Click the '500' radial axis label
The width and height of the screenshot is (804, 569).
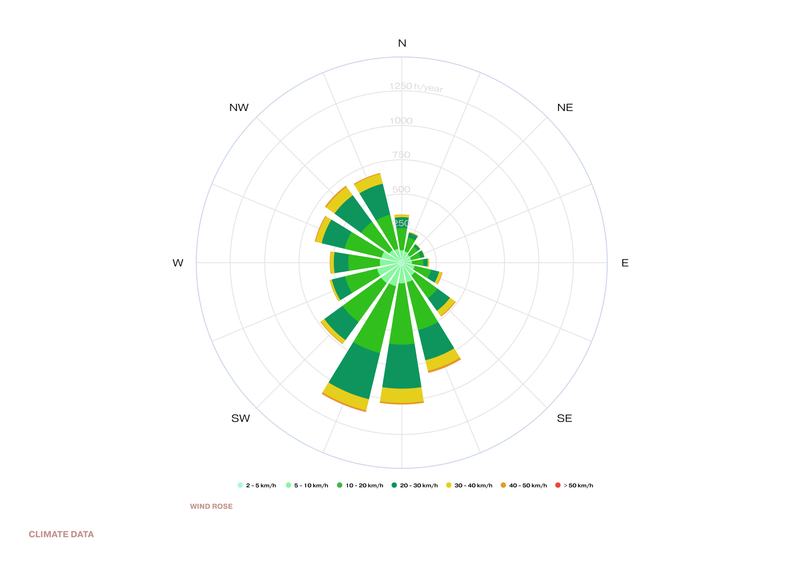coord(401,189)
